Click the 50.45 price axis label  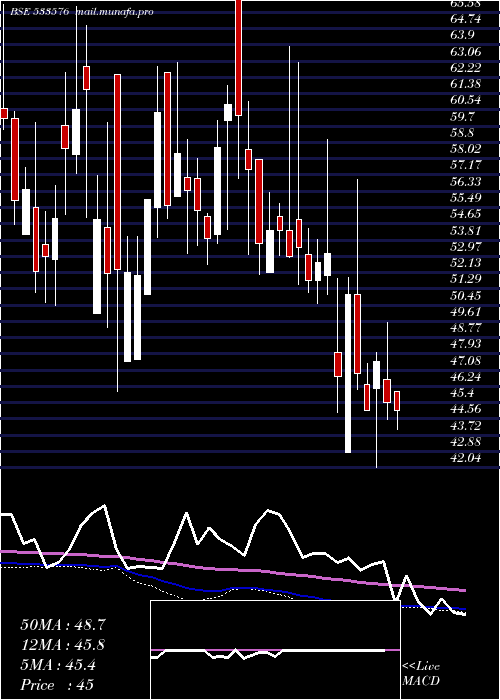[466, 295]
